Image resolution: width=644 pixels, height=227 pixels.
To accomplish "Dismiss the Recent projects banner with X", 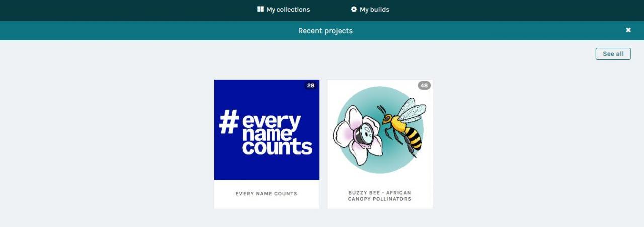I will point(628,30).
